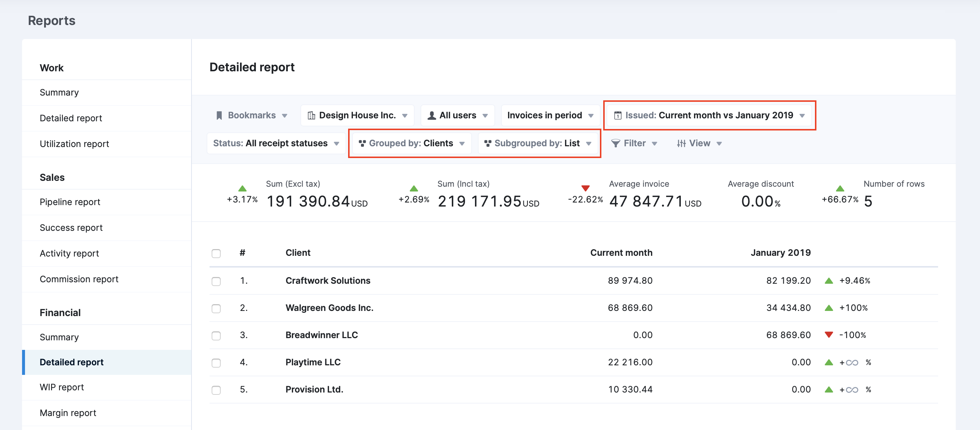Image resolution: width=980 pixels, height=430 pixels.
Task: Check the Walgreen Goods Inc. row checkbox
Action: click(x=216, y=308)
